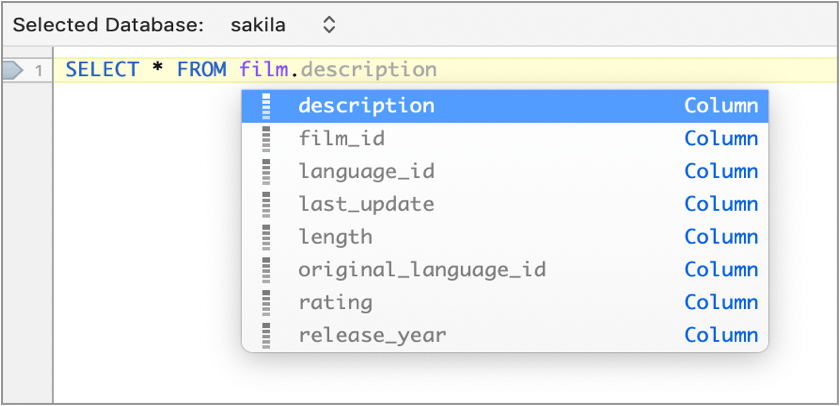Screen dimensions: 840x406
Task: Click the column icon beside film_id
Action: [x=266, y=139]
